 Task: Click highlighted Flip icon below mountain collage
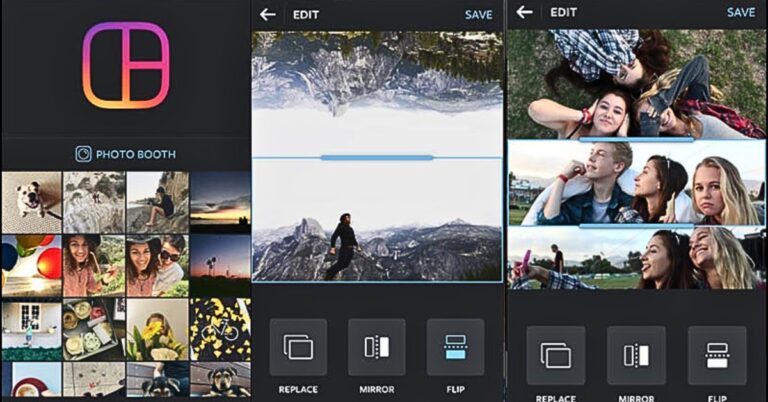pos(455,347)
